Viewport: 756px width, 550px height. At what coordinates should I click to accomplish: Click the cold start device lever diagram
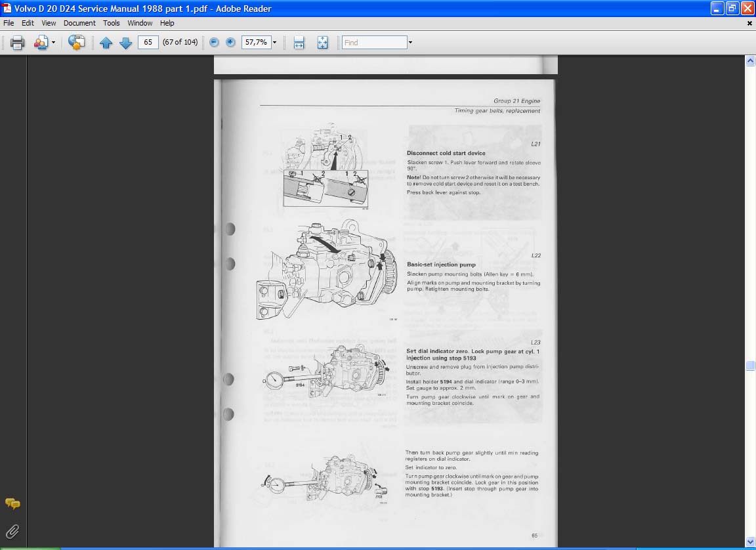pos(325,165)
